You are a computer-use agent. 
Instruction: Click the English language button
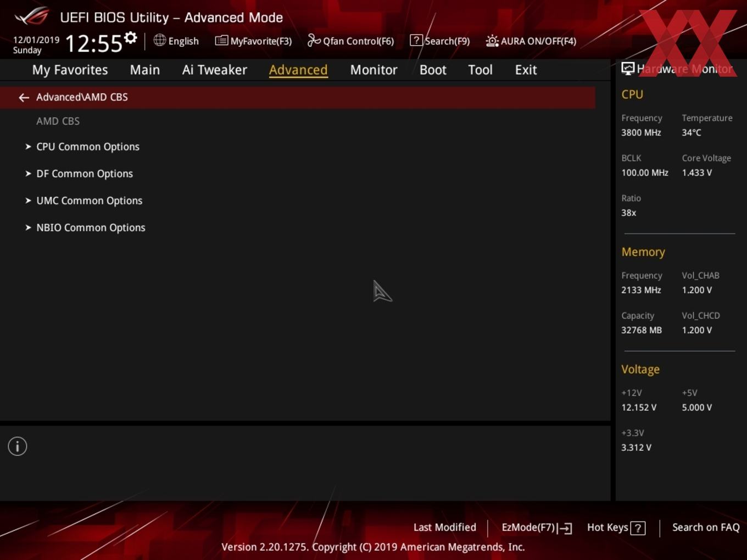183,41
